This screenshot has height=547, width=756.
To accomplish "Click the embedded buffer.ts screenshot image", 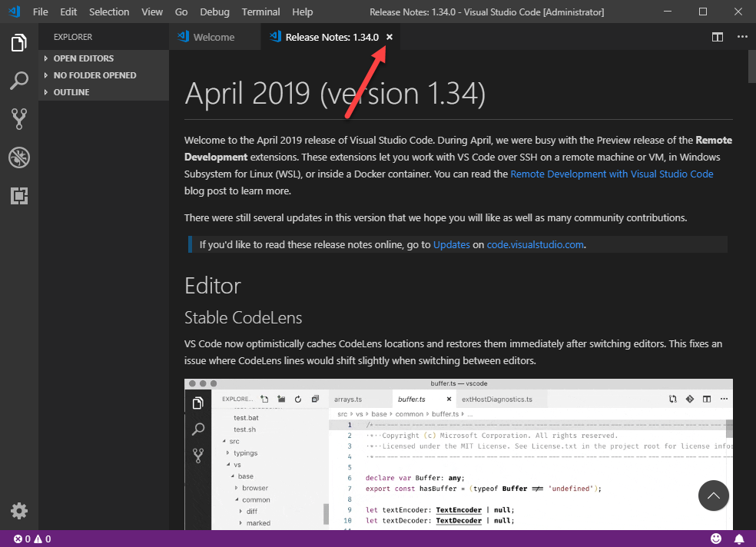I will (459, 454).
